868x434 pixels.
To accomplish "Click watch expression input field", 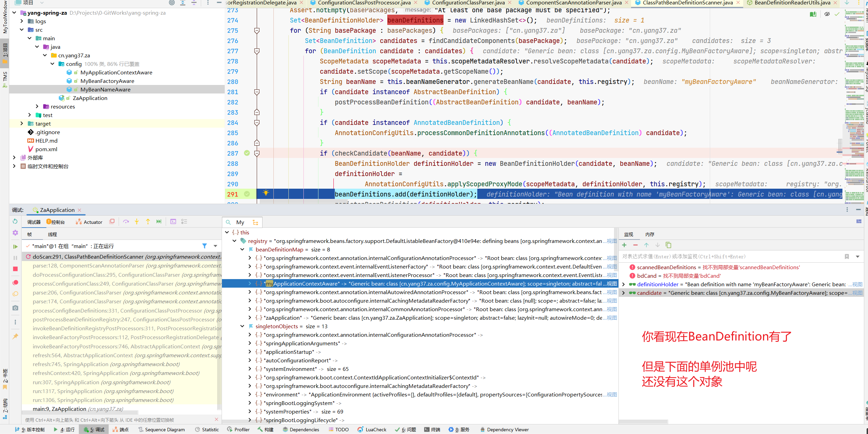I will 730,257.
